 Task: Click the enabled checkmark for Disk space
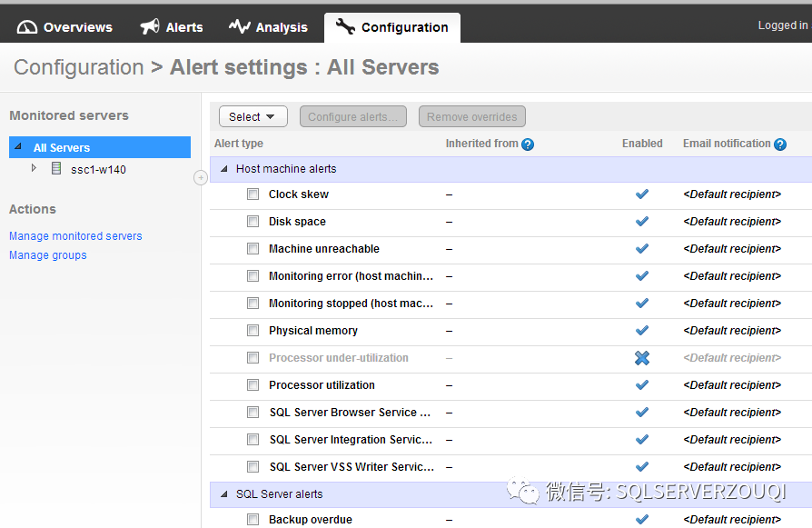pyautogui.click(x=642, y=222)
